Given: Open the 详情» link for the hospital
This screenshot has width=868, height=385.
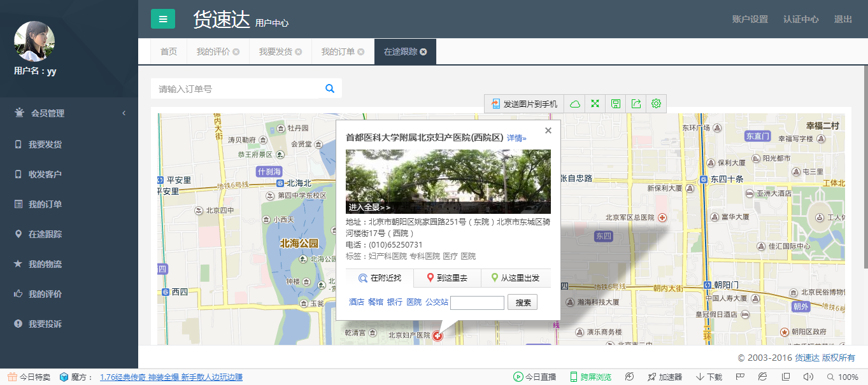Looking at the screenshot, I should [x=516, y=138].
